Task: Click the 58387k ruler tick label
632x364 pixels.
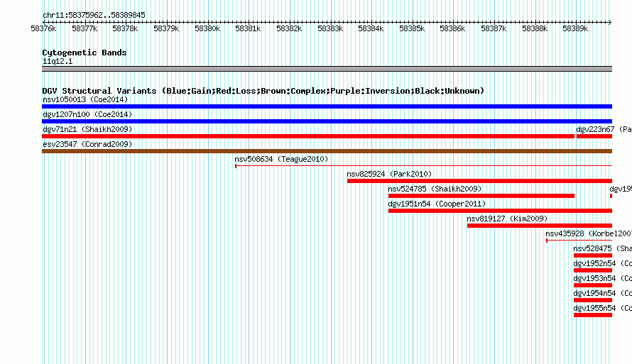Action: point(494,28)
